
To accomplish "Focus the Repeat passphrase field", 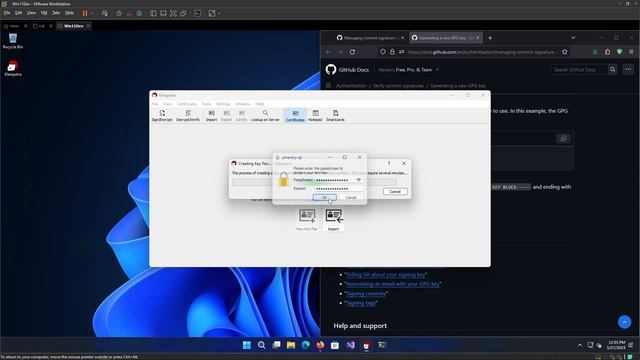I will click(x=338, y=189).
